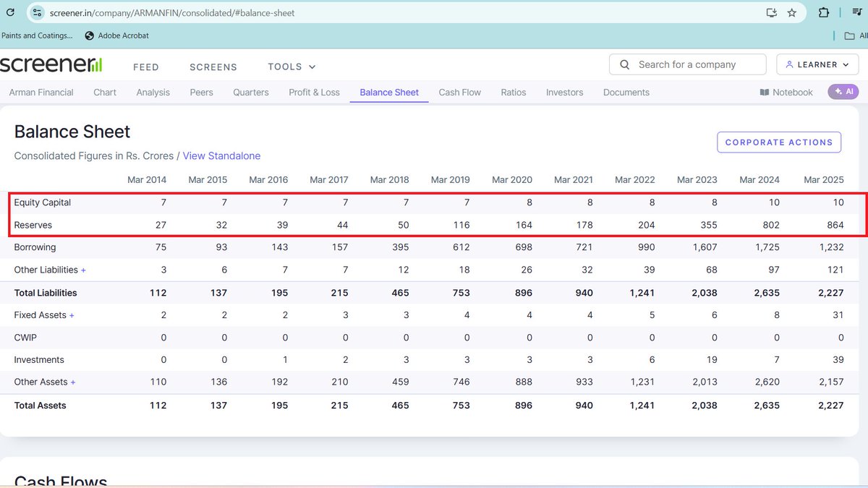This screenshot has width=868, height=488.
Task: Open the View Standalone link
Action: (x=221, y=156)
